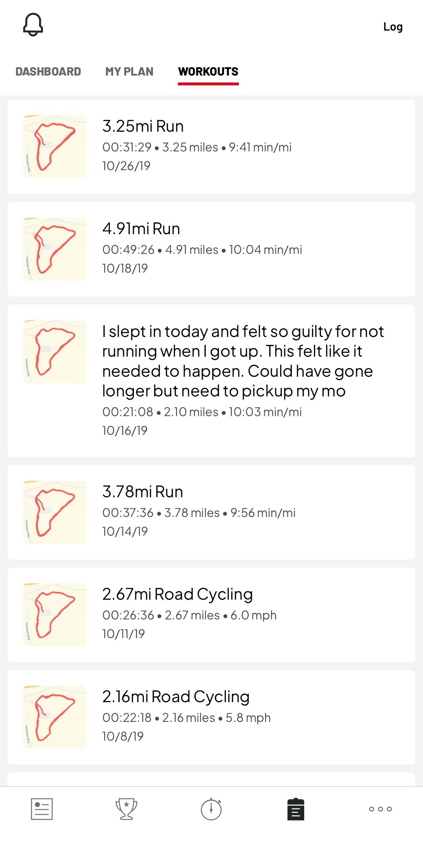Tap route map thumbnail for 10/16/19 workout

click(x=54, y=351)
